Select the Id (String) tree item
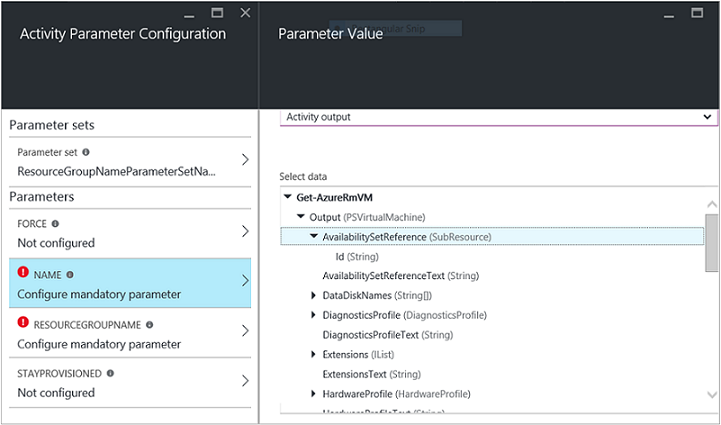This screenshot has width=721, height=425. [356, 257]
